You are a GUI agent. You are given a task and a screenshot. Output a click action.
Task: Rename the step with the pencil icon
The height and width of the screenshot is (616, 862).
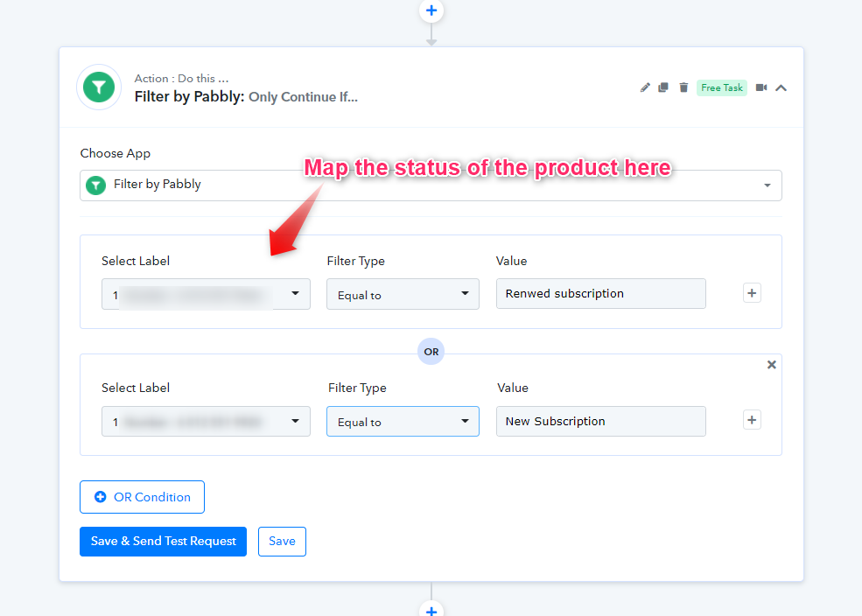[x=645, y=87]
